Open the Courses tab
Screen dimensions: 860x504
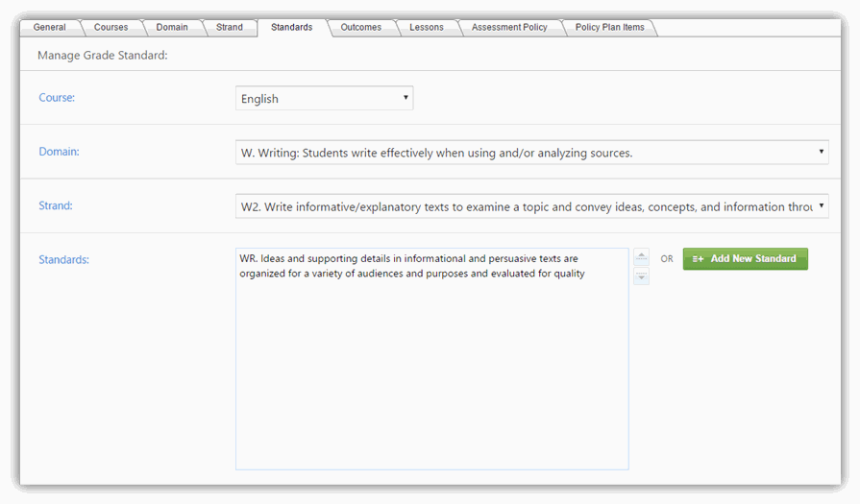111,27
